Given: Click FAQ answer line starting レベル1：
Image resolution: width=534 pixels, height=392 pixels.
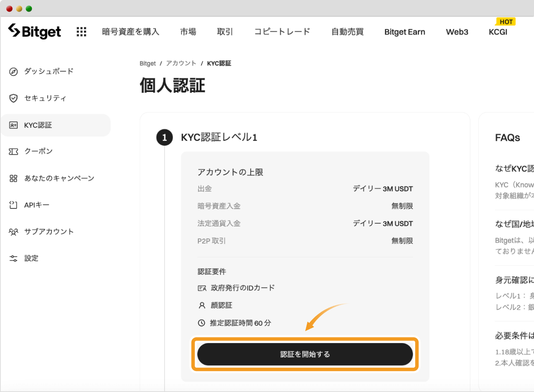Looking at the screenshot, I should coord(514,296).
